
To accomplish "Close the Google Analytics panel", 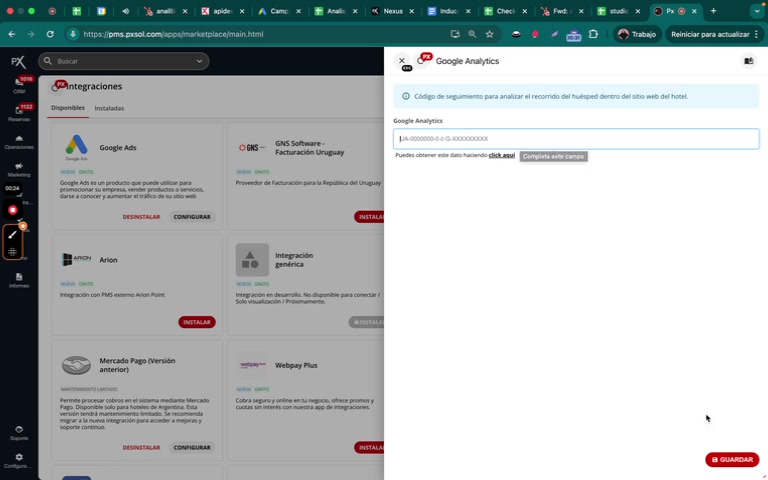I will [x=402, y=61].
